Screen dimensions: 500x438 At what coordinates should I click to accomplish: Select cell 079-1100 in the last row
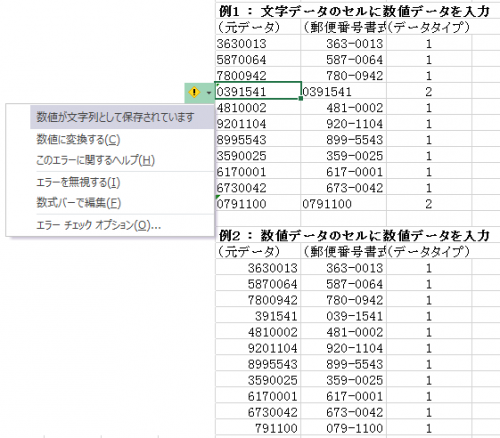click(343, 428)
